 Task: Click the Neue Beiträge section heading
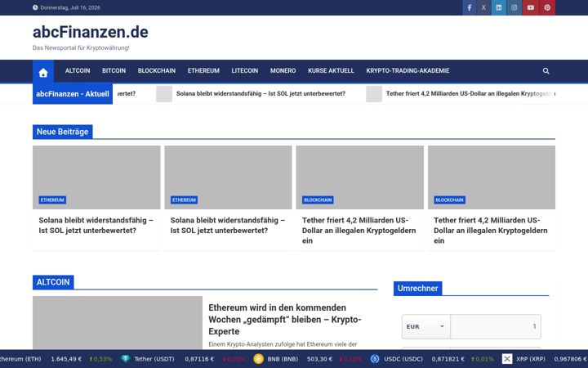coord(63,132)
